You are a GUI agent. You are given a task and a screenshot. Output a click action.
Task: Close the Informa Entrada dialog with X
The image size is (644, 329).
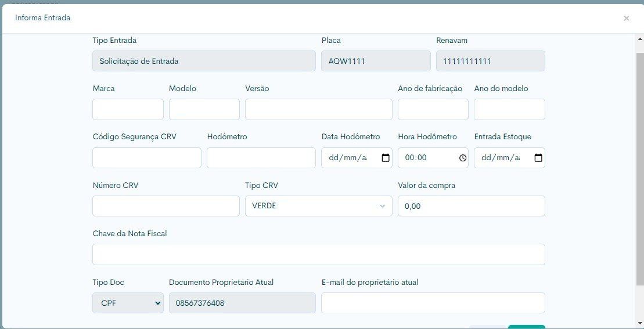pyautogui.click(x=626, y=19)
